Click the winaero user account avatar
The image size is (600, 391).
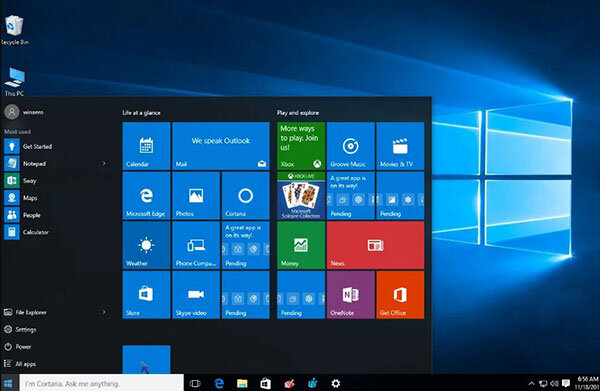(x=12, y=112)
